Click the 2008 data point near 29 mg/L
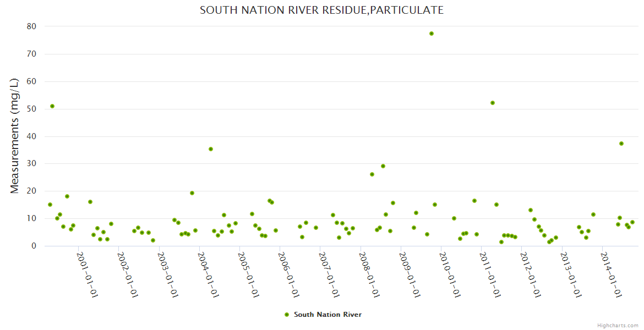 383,166
